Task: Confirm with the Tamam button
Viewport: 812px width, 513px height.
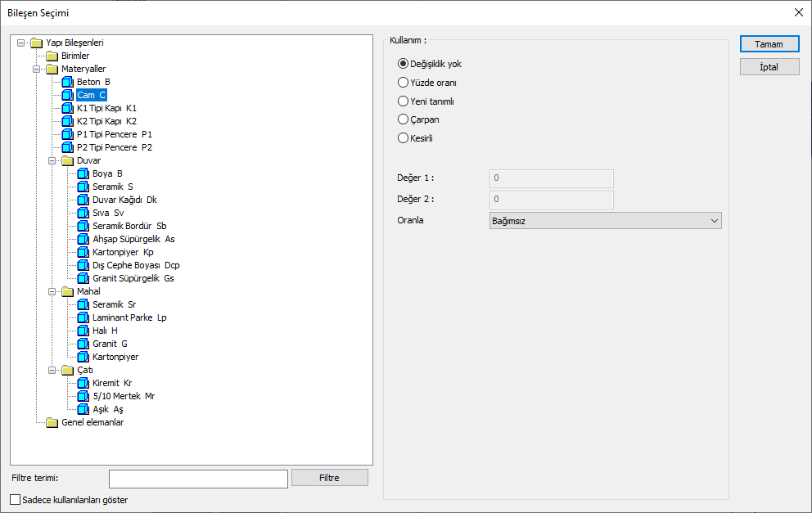Action: [x=769, y=44]
